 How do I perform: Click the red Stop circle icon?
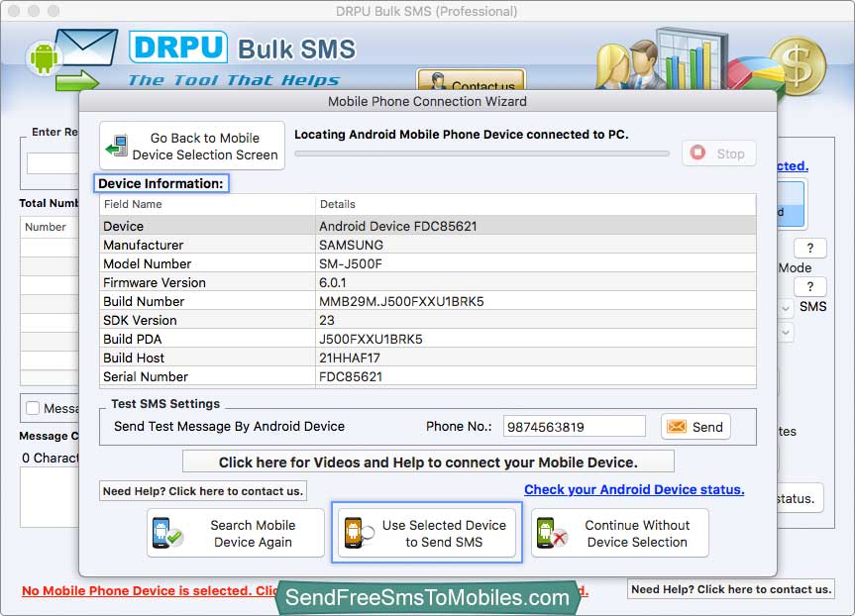click(697, 153)
